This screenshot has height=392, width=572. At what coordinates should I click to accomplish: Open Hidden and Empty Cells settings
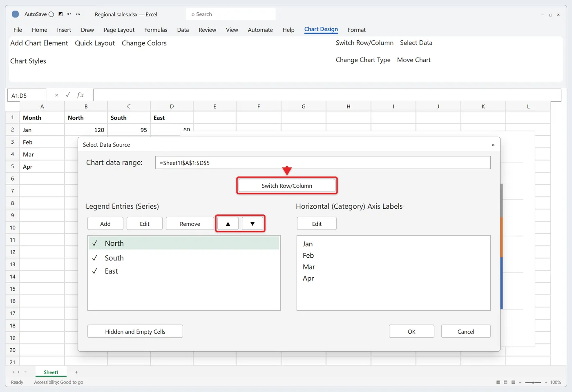(x=135, y=332)
